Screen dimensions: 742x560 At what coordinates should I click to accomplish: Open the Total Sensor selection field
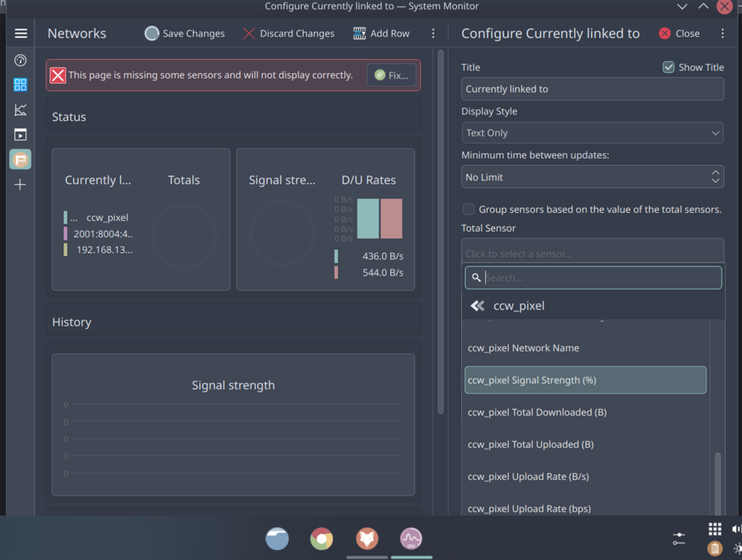coord(592,252)
